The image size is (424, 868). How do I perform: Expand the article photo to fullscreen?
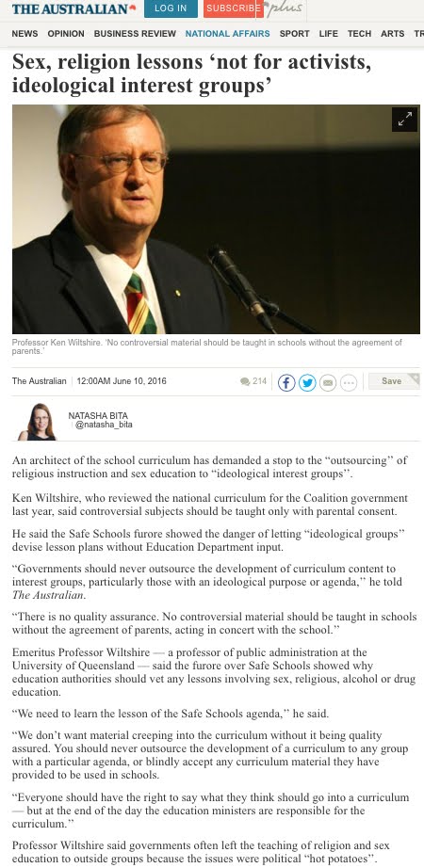[404, 119]
